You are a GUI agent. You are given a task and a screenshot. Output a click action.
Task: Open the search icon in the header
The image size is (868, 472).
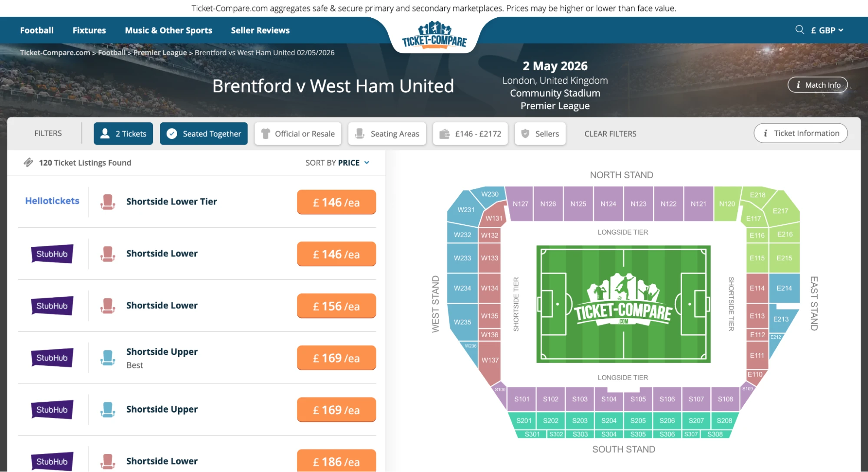click(x=800, y=30)
